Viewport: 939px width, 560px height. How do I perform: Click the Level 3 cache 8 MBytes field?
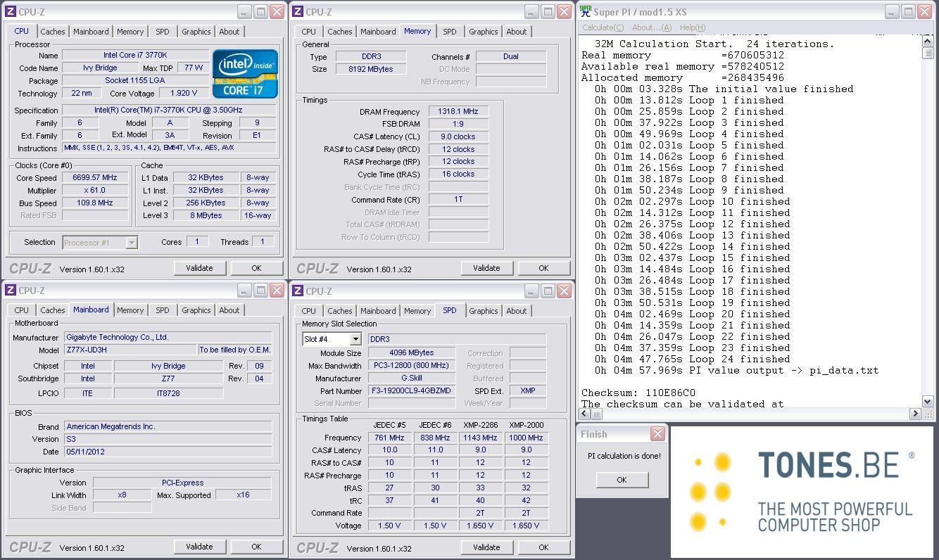point(206,216)
